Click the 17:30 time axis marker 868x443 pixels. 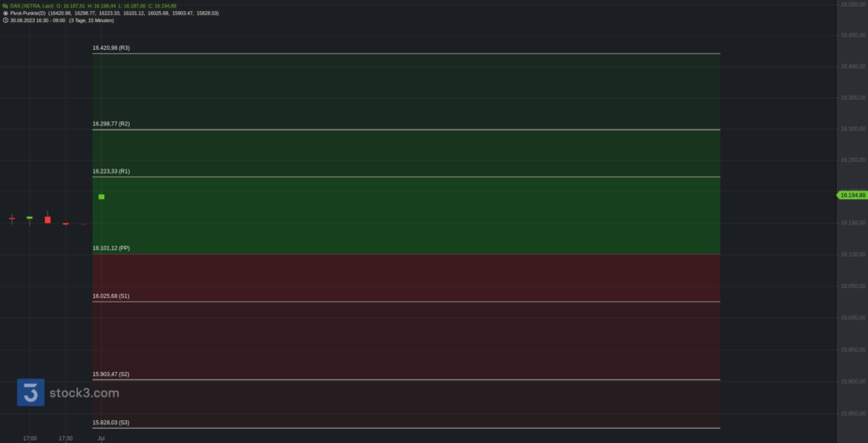[65, 438]
